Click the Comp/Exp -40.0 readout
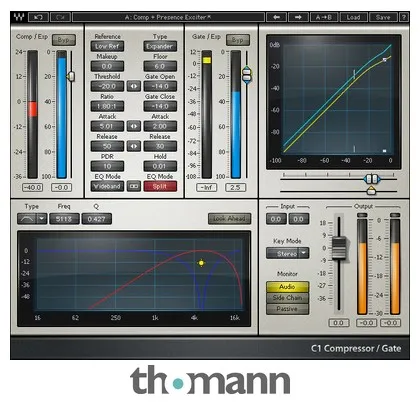 coord(32,187)
